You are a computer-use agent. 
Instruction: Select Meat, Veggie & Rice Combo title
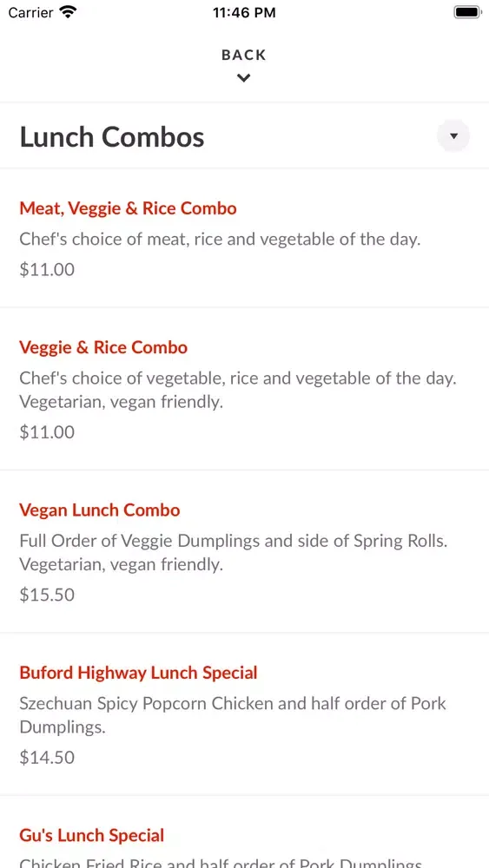pos(128,208)
